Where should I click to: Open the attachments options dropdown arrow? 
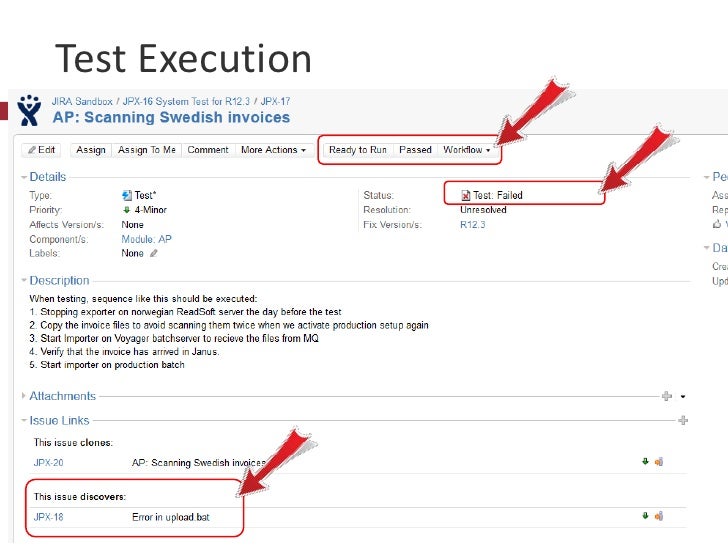click(x=683, y=396)
